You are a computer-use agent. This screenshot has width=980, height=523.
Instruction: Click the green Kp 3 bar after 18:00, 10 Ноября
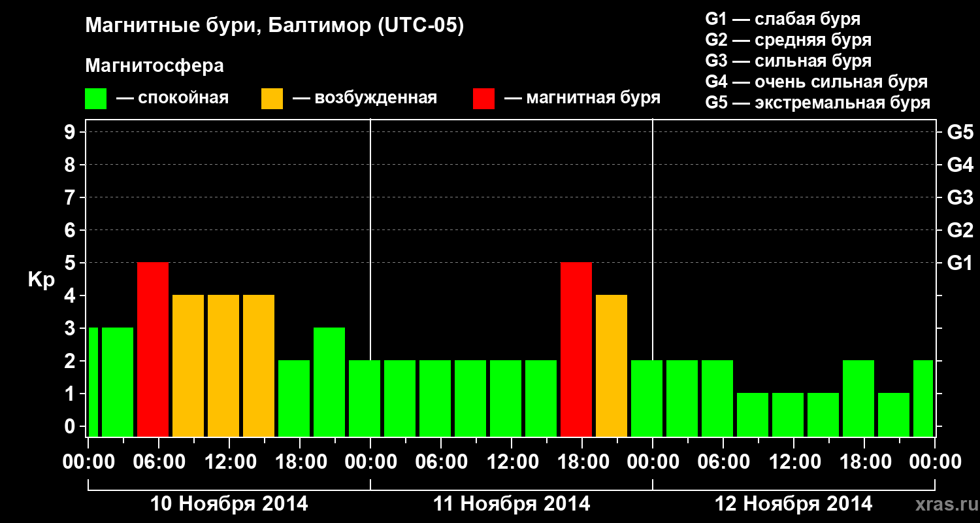coord(329,382)
